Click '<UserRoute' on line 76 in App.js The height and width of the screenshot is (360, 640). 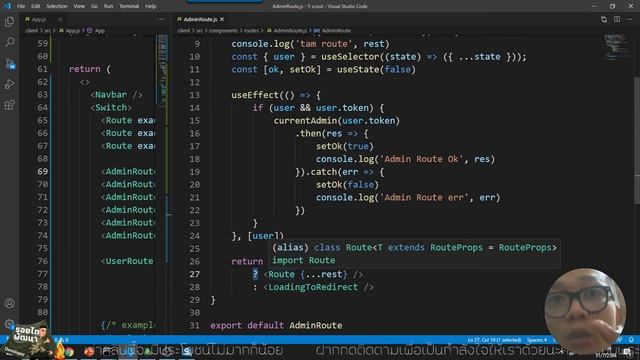point(127,261)
